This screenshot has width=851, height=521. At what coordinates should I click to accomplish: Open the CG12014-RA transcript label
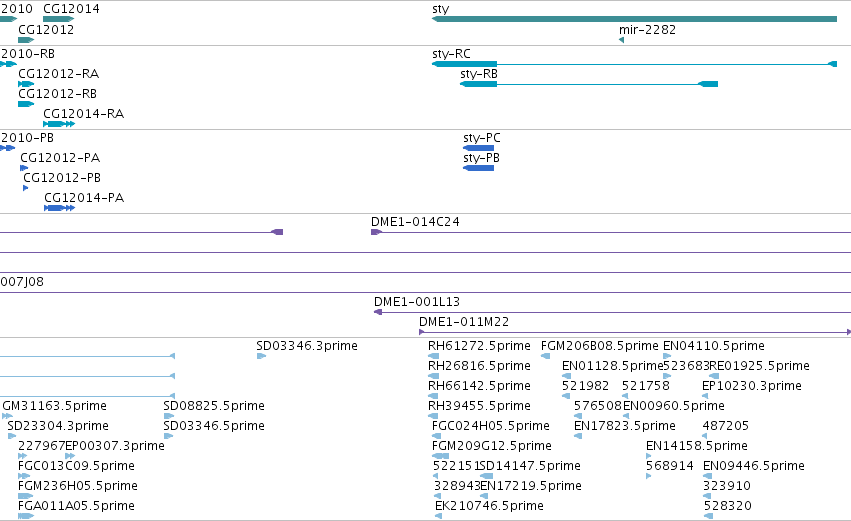click(84, 114)
